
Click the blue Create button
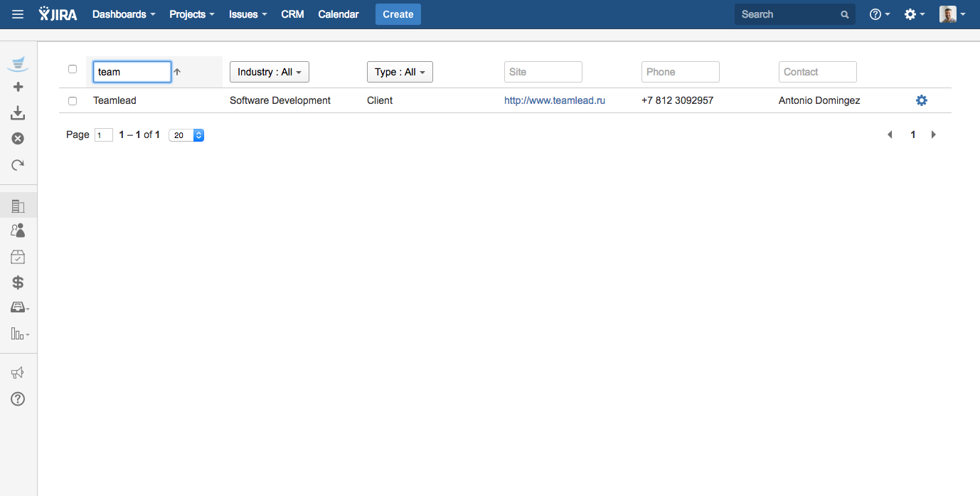[398, 14]
